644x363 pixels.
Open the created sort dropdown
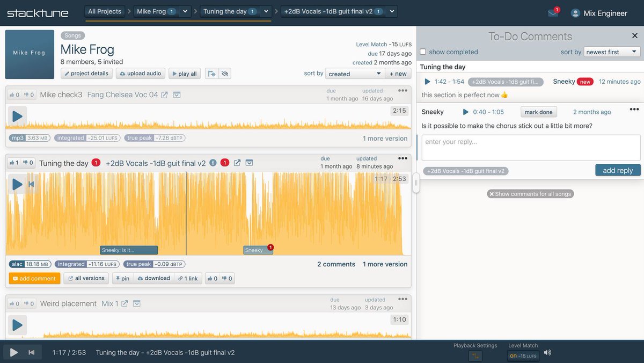click(x=354, y=73)
